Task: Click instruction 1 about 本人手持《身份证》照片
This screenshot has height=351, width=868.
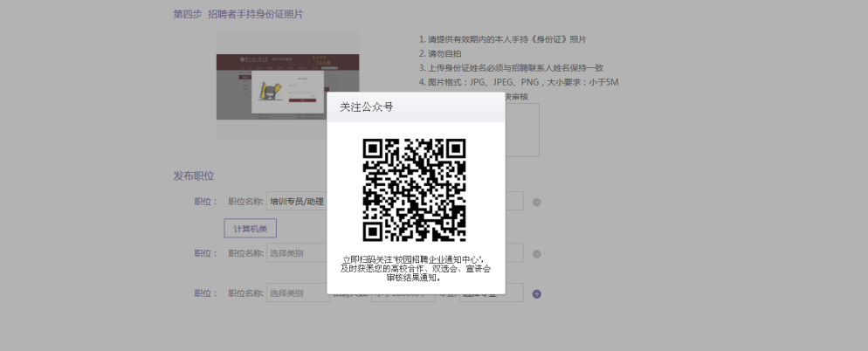Action: (503, 39)
